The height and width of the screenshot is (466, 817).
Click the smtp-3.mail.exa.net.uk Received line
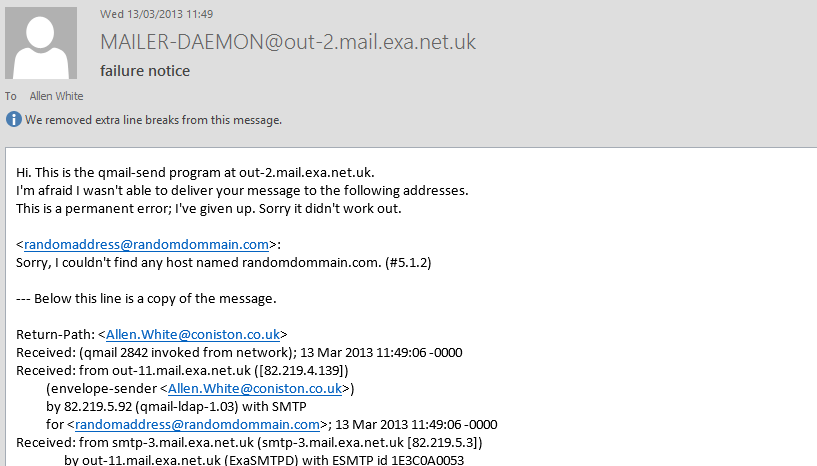tap(249, 443)
